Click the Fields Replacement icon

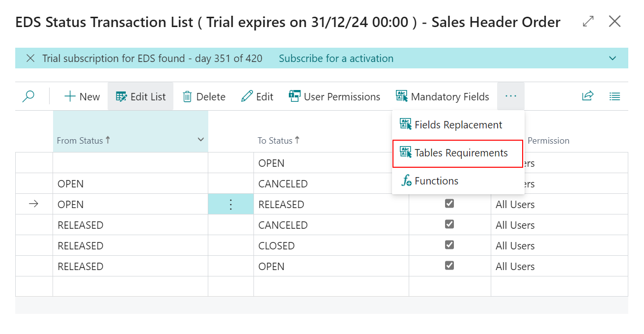coord(406,124)
